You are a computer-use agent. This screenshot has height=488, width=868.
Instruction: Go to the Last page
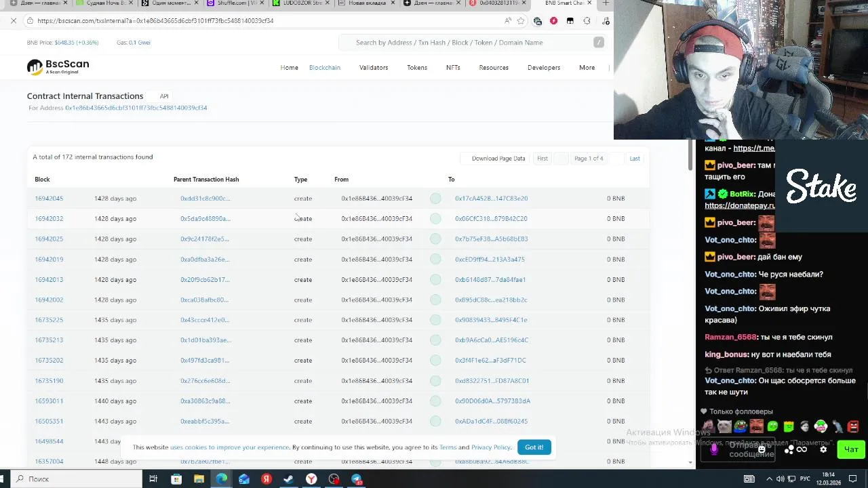tap(635, 159)
